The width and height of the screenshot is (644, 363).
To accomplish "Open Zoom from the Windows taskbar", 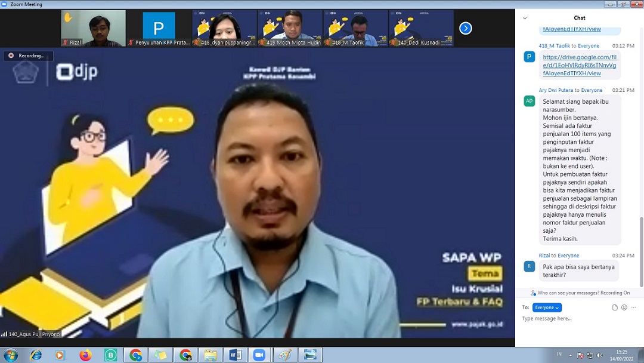I will pos(259,355).
